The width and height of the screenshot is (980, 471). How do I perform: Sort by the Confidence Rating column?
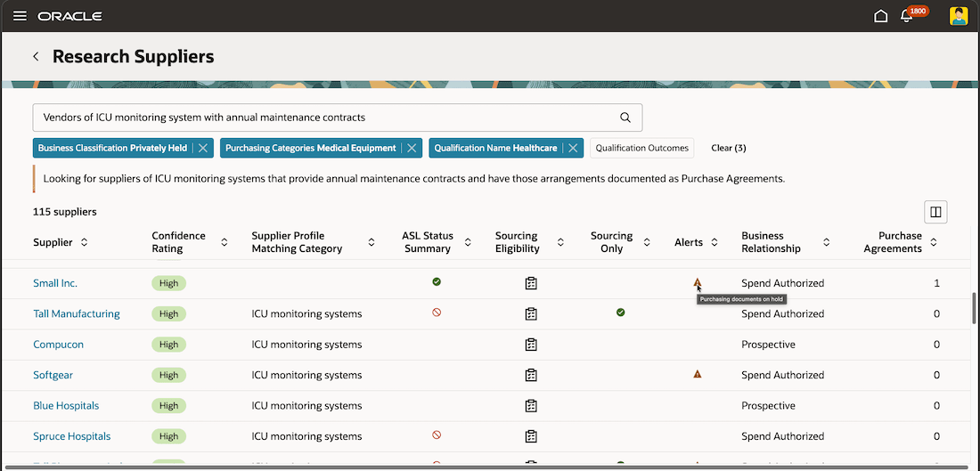pos(225,242)
